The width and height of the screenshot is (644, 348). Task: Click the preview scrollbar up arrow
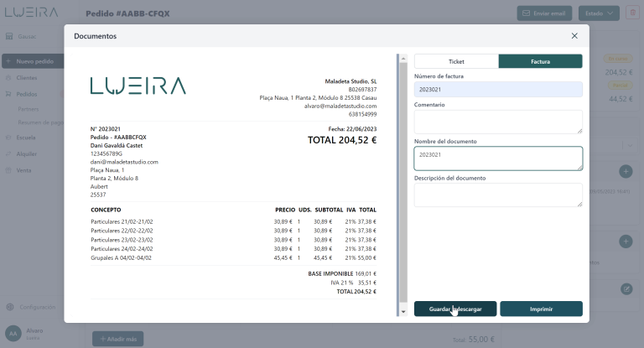pos(403,59)
